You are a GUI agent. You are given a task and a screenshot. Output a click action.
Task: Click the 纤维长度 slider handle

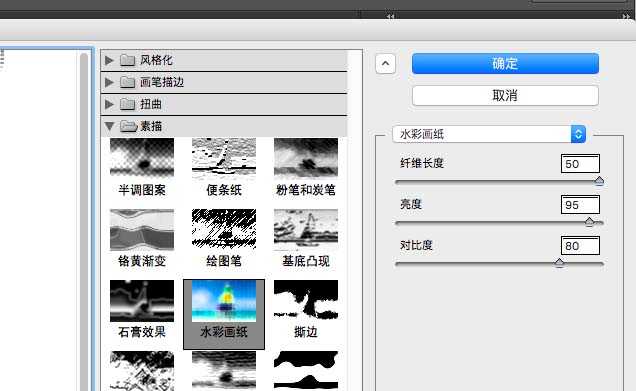(599, 181)
